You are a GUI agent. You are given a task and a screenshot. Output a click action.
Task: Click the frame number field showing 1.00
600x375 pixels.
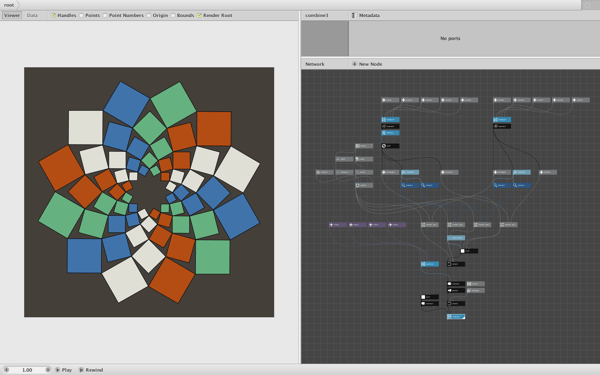coord(27,370)
